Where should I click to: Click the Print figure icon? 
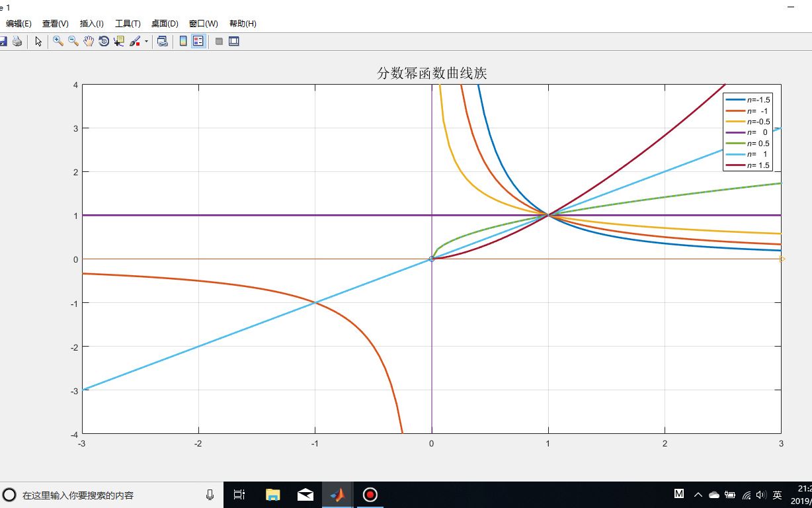coord(18,41)
